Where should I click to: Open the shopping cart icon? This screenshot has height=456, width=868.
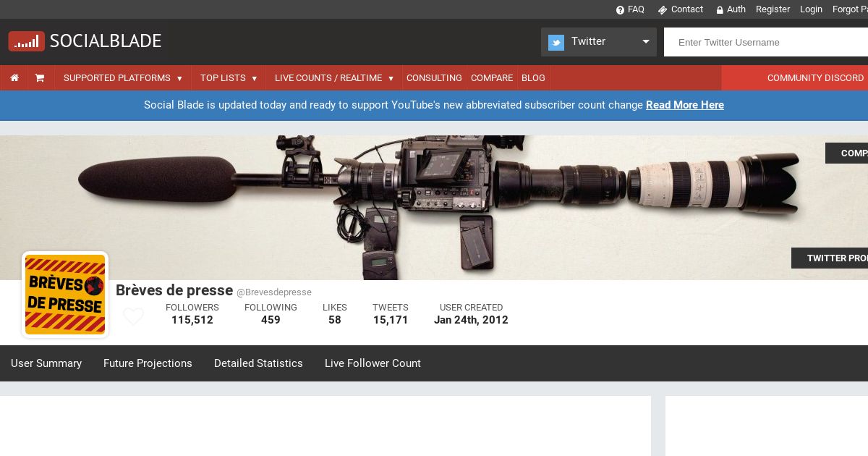(40, 78)
